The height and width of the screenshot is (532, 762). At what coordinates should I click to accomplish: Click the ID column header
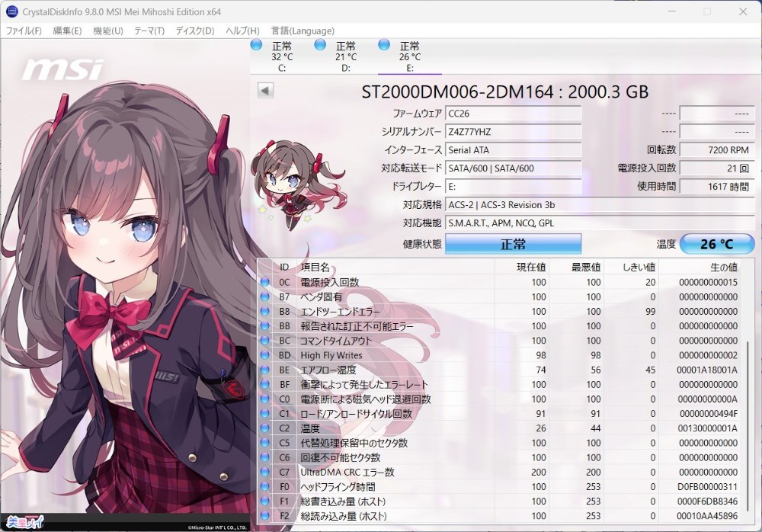click(x=284, y=267)
